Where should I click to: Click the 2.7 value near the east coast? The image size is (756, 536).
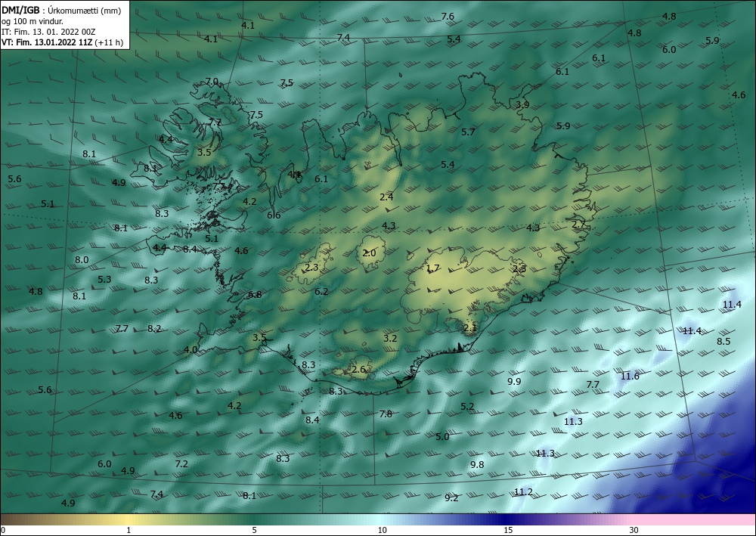[578, 224]
